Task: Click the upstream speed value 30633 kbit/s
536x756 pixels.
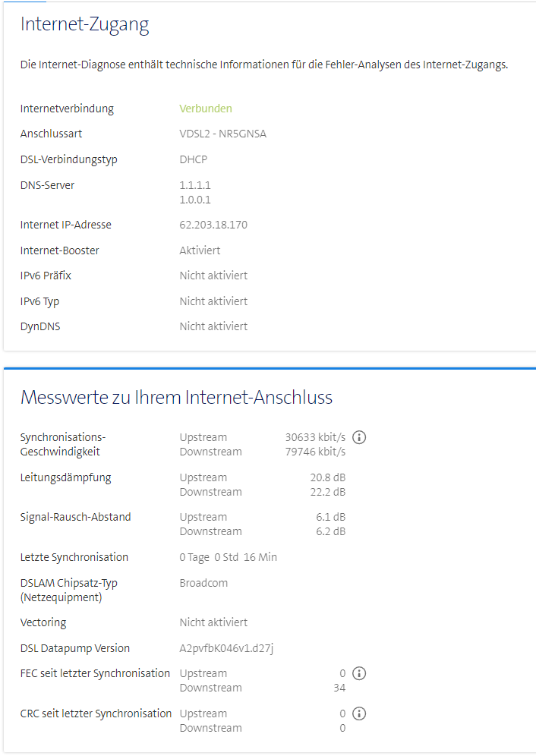Action: (315, 437)
